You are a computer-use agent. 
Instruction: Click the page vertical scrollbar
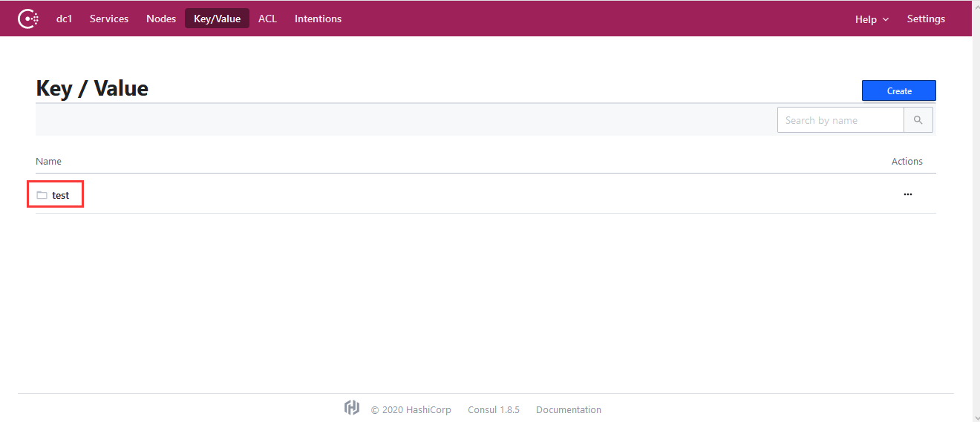pyautogui.click(x=976, y=211)
